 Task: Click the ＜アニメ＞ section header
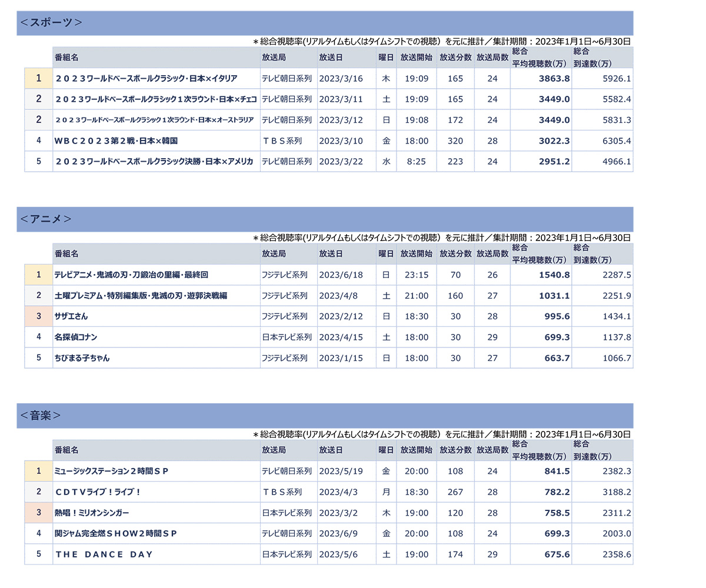pos(325,219)
